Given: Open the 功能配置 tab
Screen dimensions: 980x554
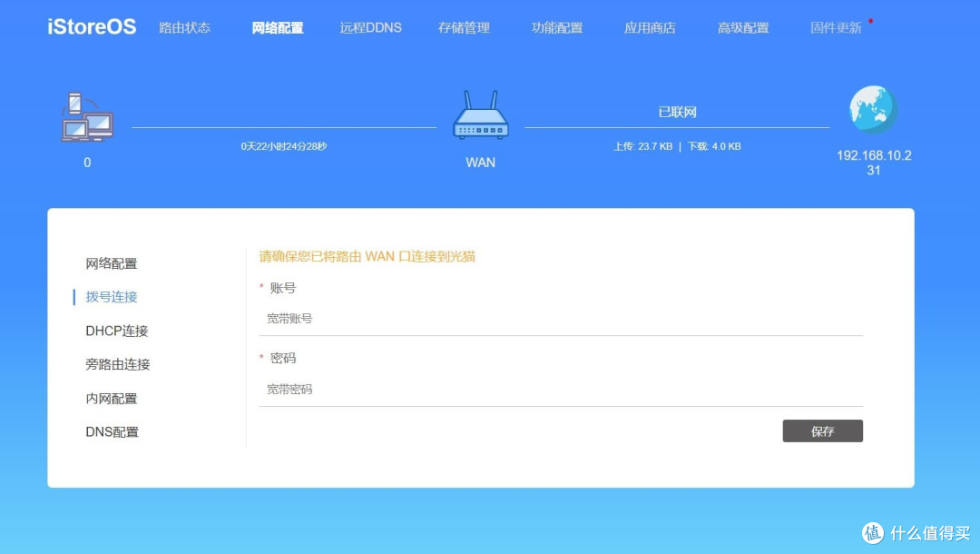Looking at the screenshot, I should [556, 27].
